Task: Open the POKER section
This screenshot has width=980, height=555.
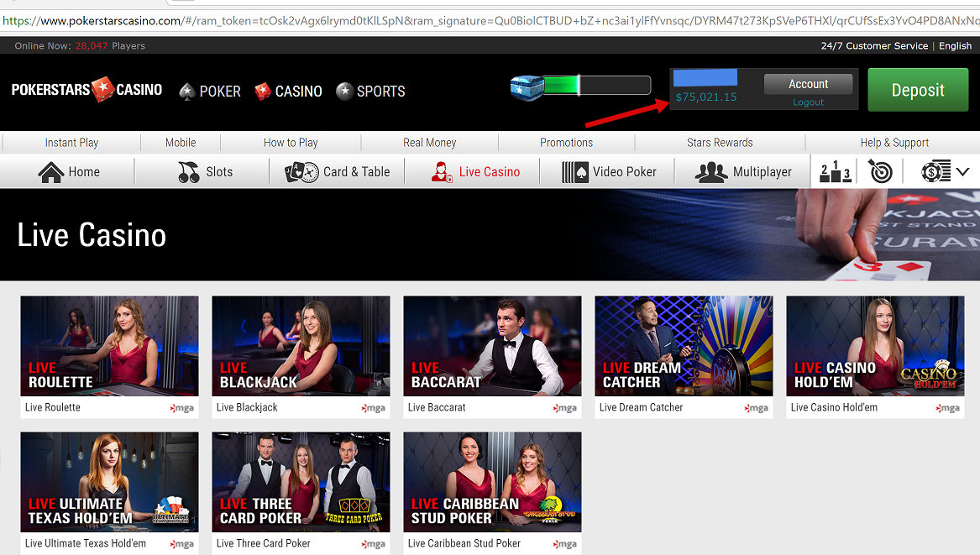Action: (220, 92)
